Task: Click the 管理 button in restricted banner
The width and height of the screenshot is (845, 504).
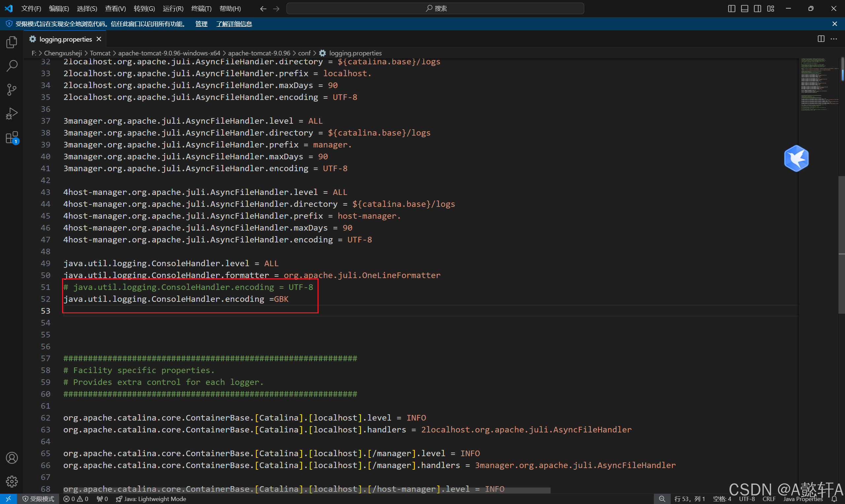Action: (201, 24)
